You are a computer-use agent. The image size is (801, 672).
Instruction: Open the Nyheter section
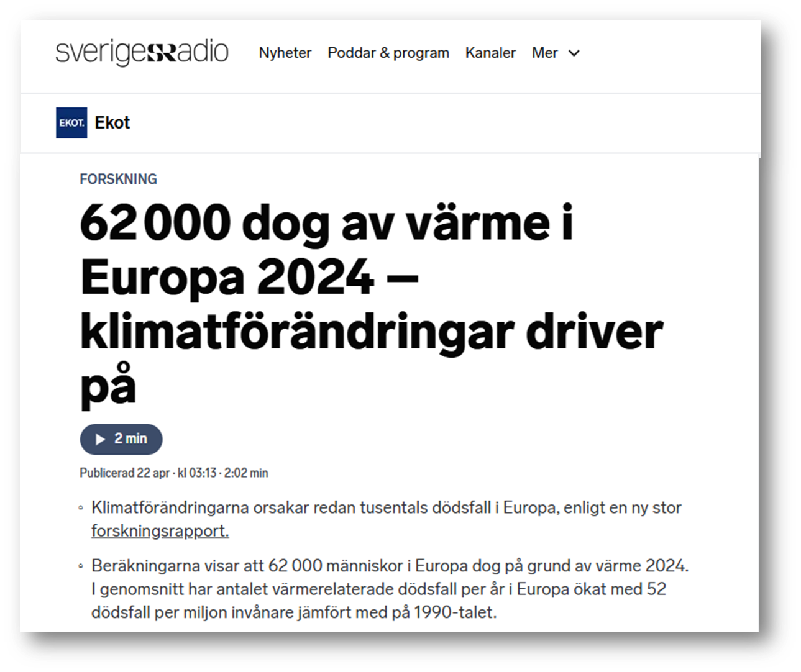click(x=285, y=53)
